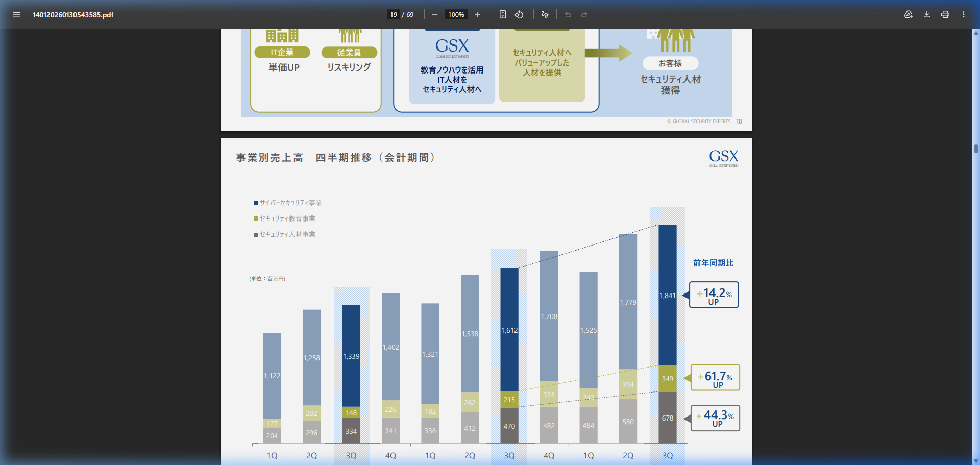The image size is (980, 465).
Task: Click the +14.2% UP callout box
Action: [714, 295]
